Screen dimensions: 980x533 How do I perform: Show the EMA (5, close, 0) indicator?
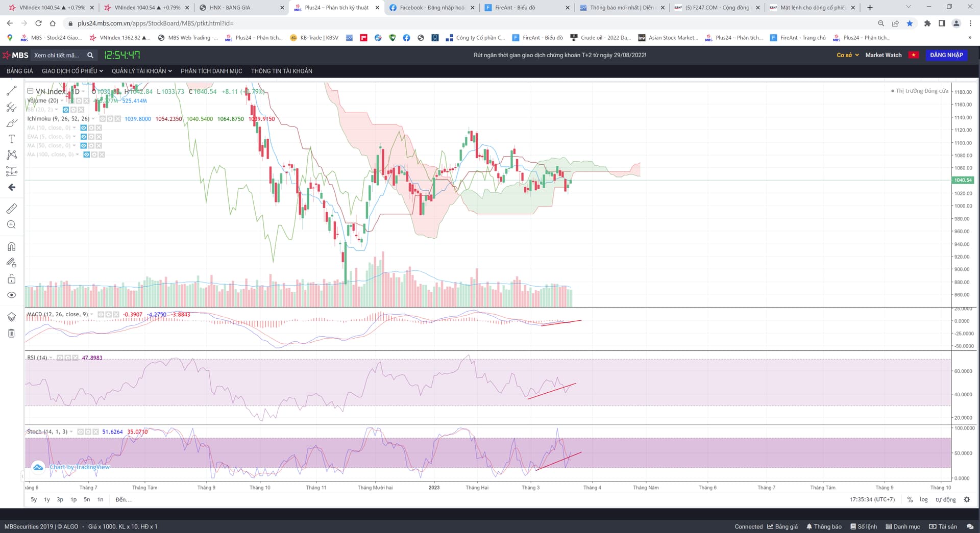coord(83,137)
